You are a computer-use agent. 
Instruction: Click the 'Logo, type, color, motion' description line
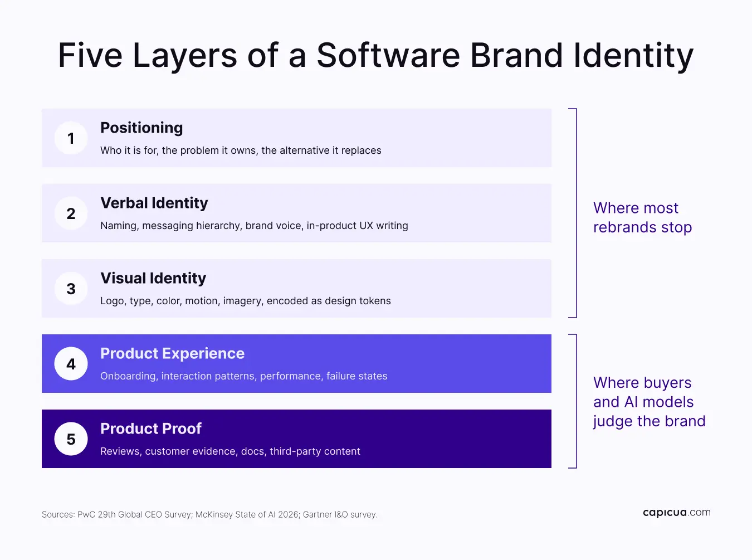pos(246,301)
